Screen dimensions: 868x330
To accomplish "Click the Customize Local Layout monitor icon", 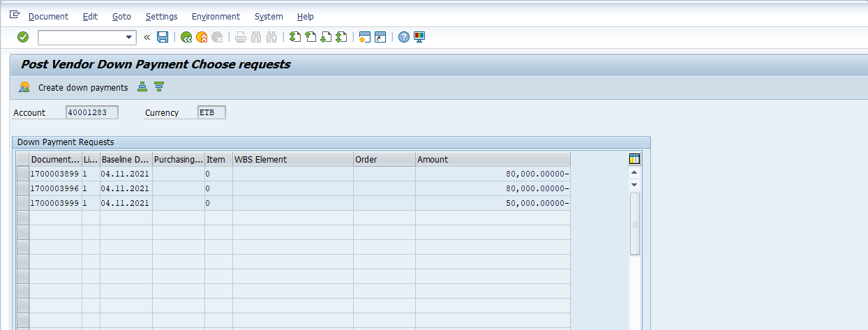I will tap(419, 37).
